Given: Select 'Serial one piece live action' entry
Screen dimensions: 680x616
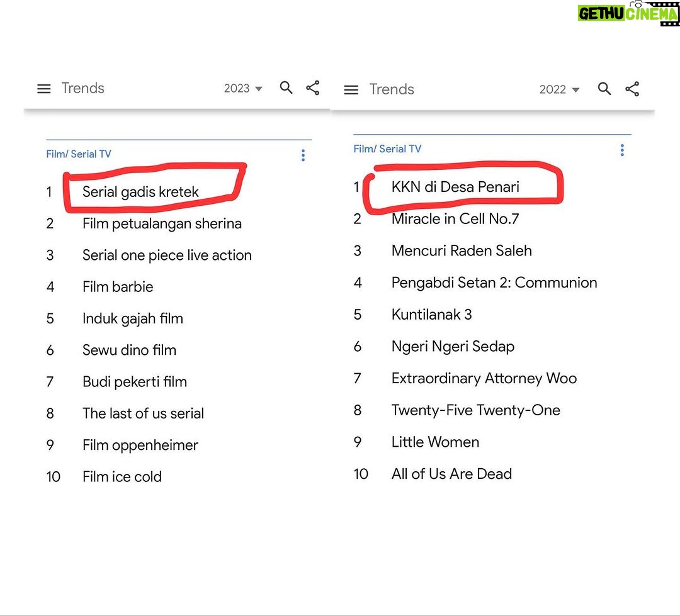Looking at the screenshot, I should point(167,255).
